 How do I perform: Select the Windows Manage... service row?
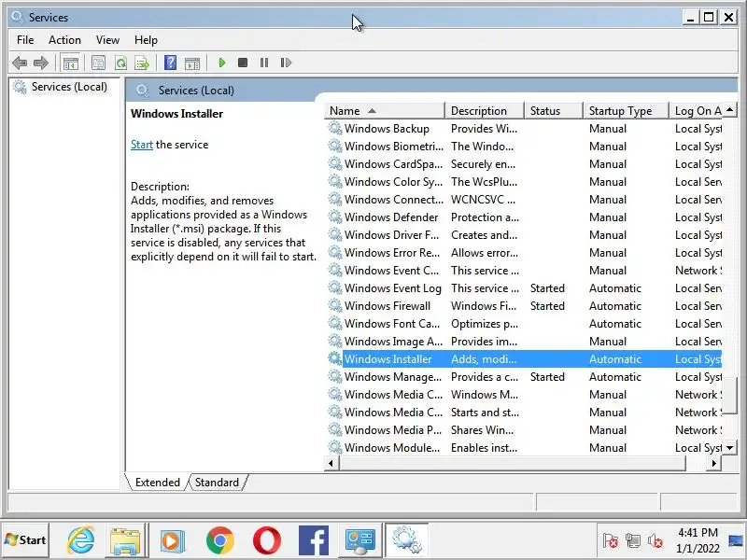point(525,377)
